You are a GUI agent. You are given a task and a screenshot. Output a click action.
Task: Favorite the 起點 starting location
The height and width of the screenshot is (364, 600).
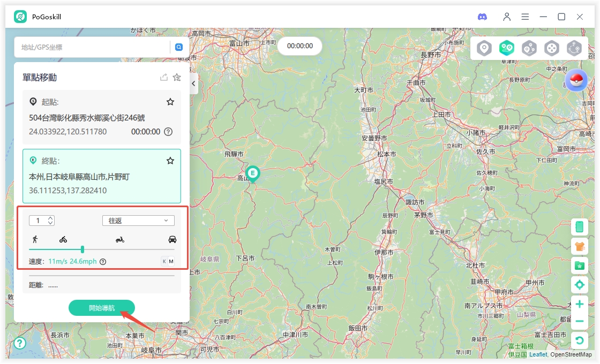(170, 102)
